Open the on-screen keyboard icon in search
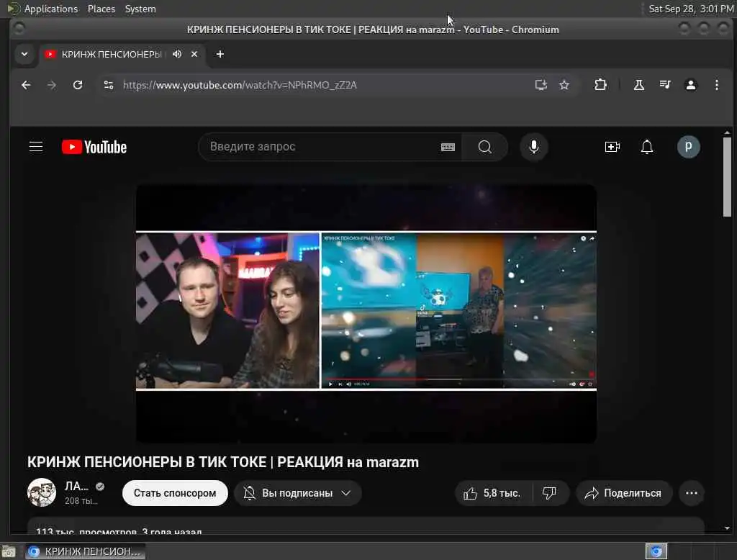 (x=448, y=147)
